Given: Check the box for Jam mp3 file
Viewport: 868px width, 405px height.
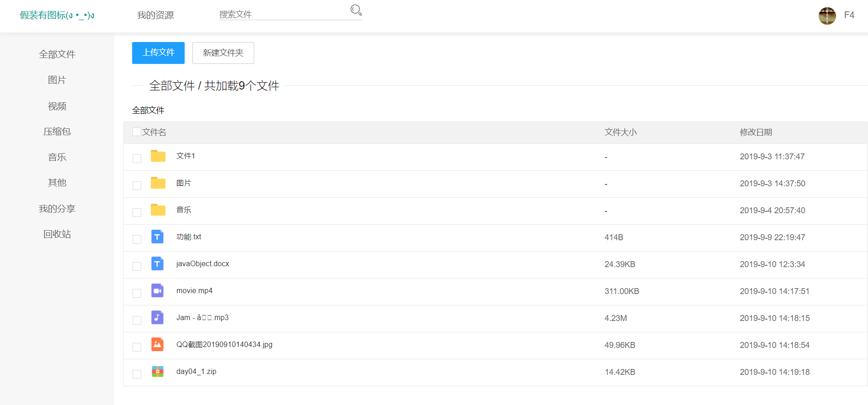Looking at the screenshot, I should pos(137,320).
